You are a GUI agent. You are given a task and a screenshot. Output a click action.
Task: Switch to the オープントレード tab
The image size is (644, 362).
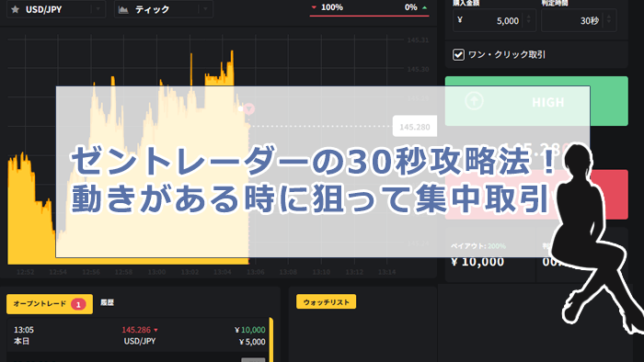pos(50,304)
